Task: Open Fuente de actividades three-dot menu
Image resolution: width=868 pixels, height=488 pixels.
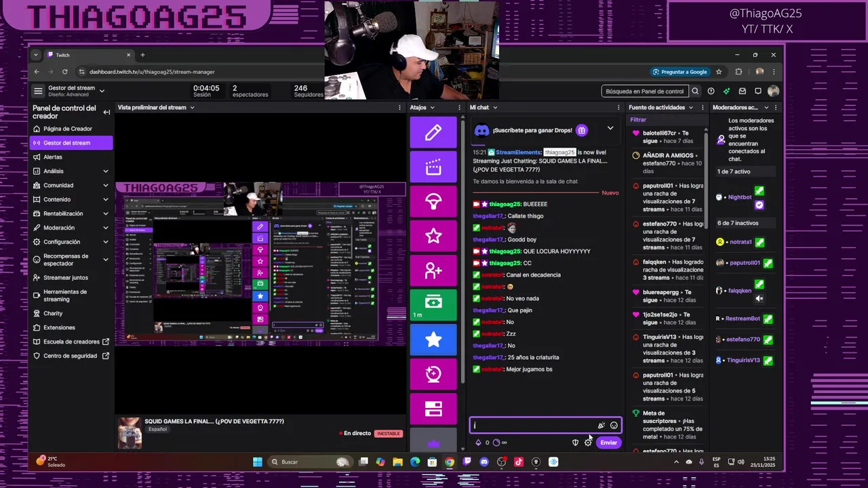Action: (x=702, y=108)
